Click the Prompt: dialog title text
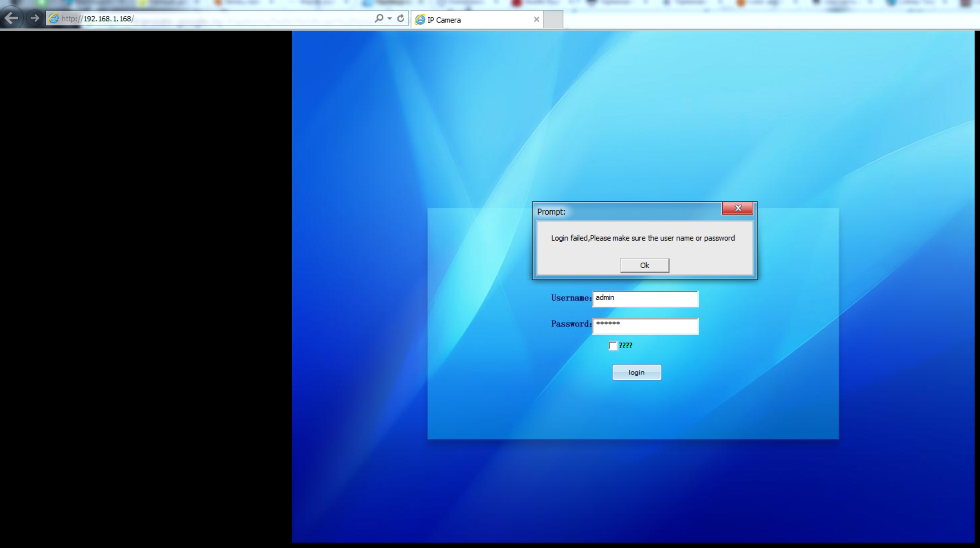The width and height of the screenshot is (980, 548). coord(551,212)
